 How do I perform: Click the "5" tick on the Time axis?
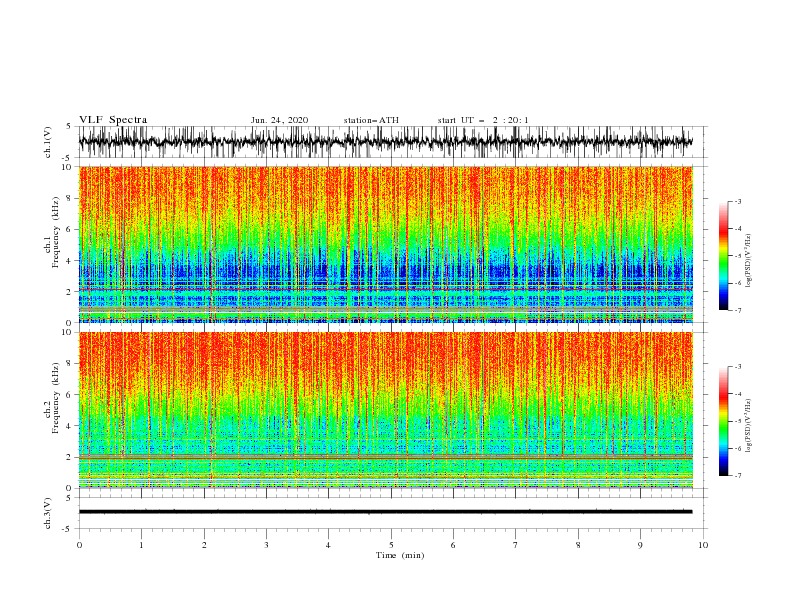(x=391, y=545)
